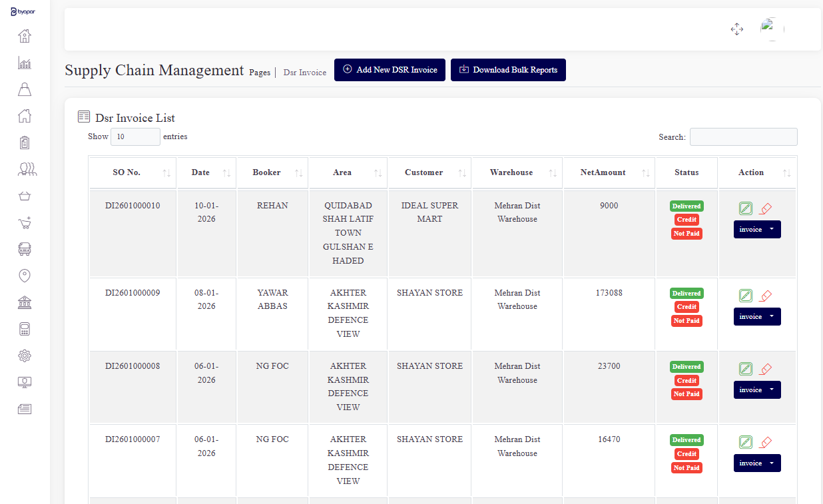823x504 pixels.
Task: Click the Pages breadcrumb item
Action: pyautogui.click(x=260, y=73)
